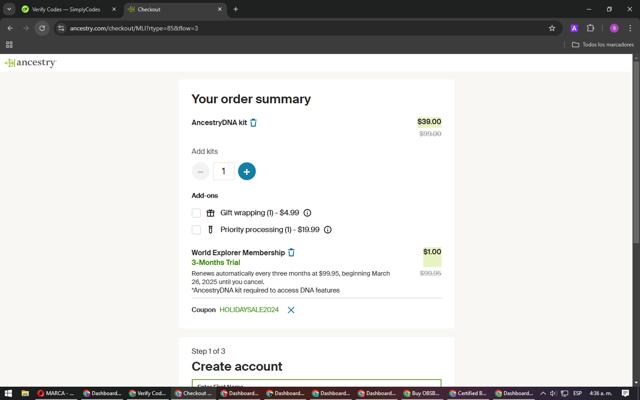The image size is (640, 400).
Task: Reload the checkout page
Action: (x=42, y=28)
